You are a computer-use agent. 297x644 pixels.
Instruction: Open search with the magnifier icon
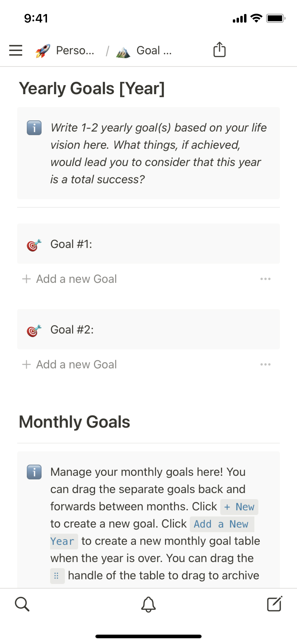click(22, 604)
